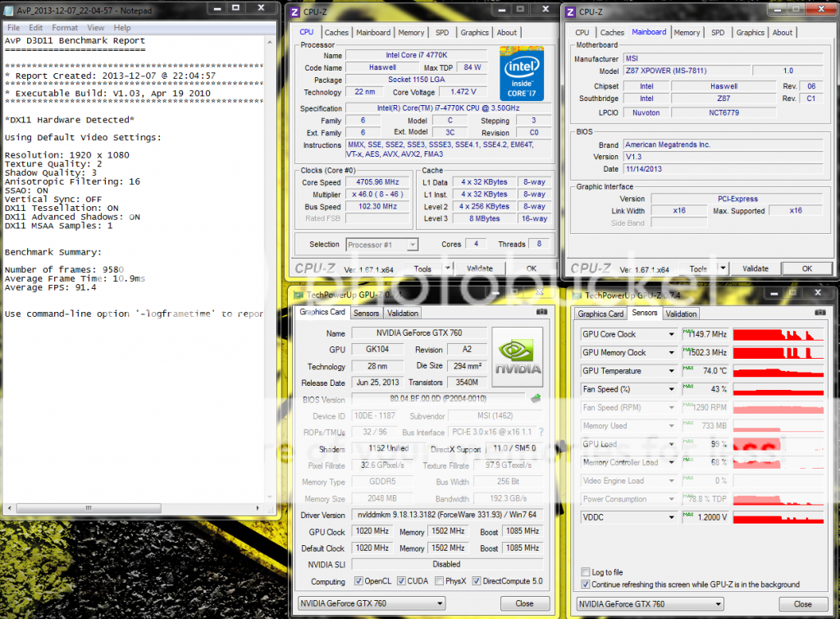Enable the Log to file checkbox
The height and width of the screenshot is (619, 840).
click(x=585, y=572)
